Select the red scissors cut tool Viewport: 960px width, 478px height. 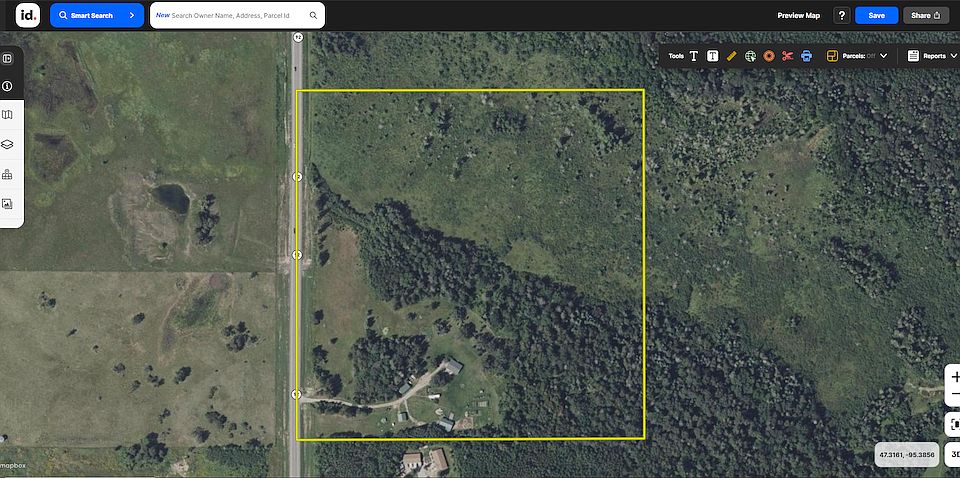coord(787,56)
